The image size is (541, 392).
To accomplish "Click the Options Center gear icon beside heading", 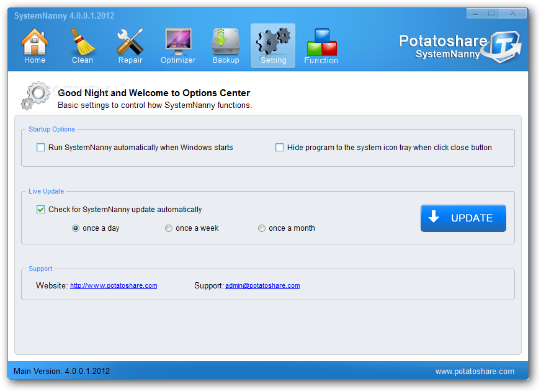I will pos(35,96).
